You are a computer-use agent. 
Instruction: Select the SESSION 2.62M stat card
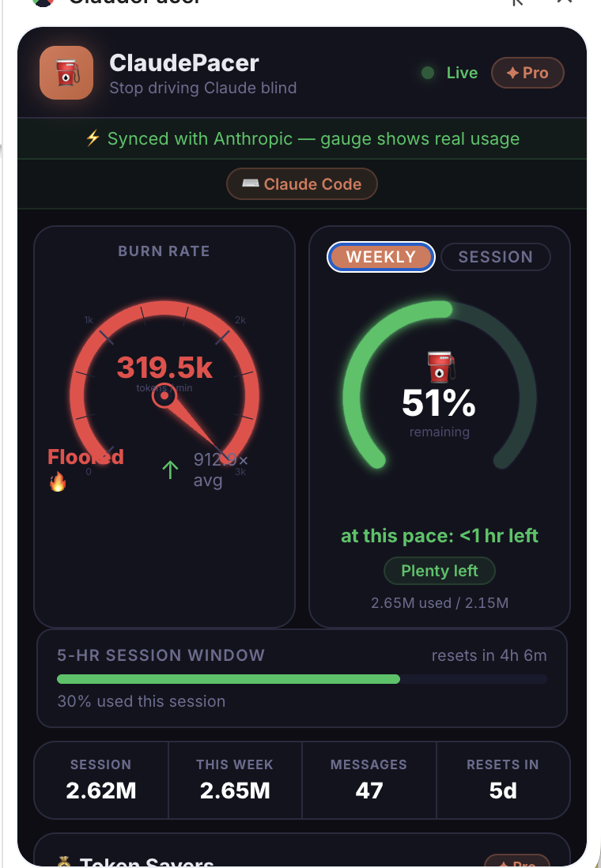(100, 779)
